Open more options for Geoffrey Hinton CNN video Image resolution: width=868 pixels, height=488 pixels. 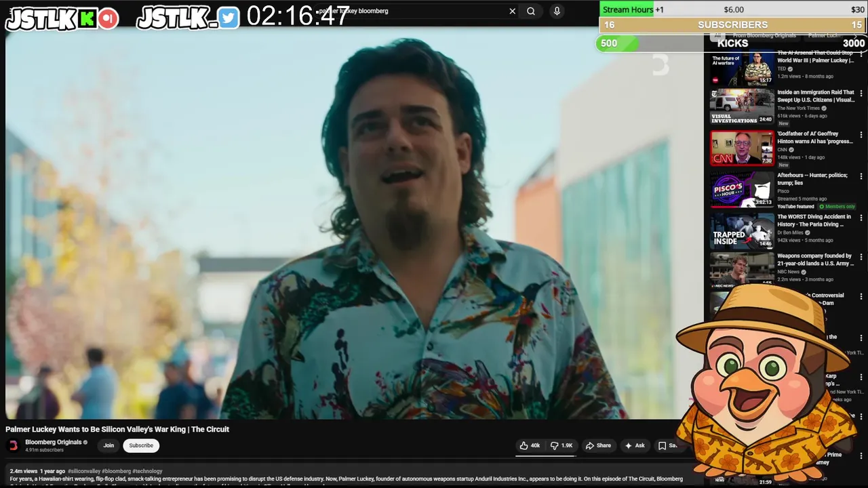[x=861, y=135]
